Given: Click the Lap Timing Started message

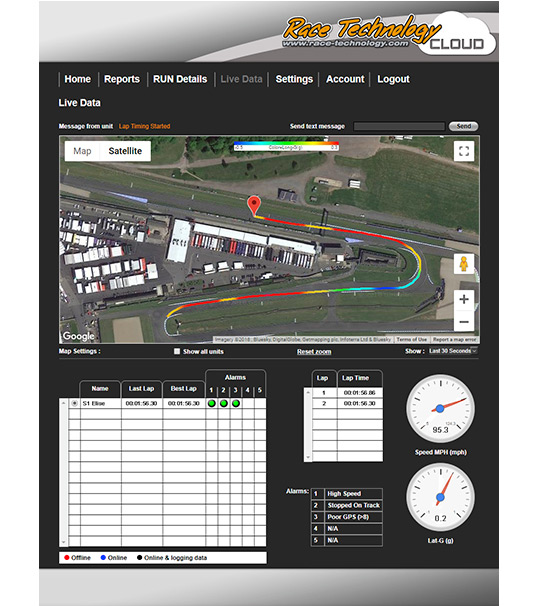Looking at the screenshot, I should coord(144,126).
